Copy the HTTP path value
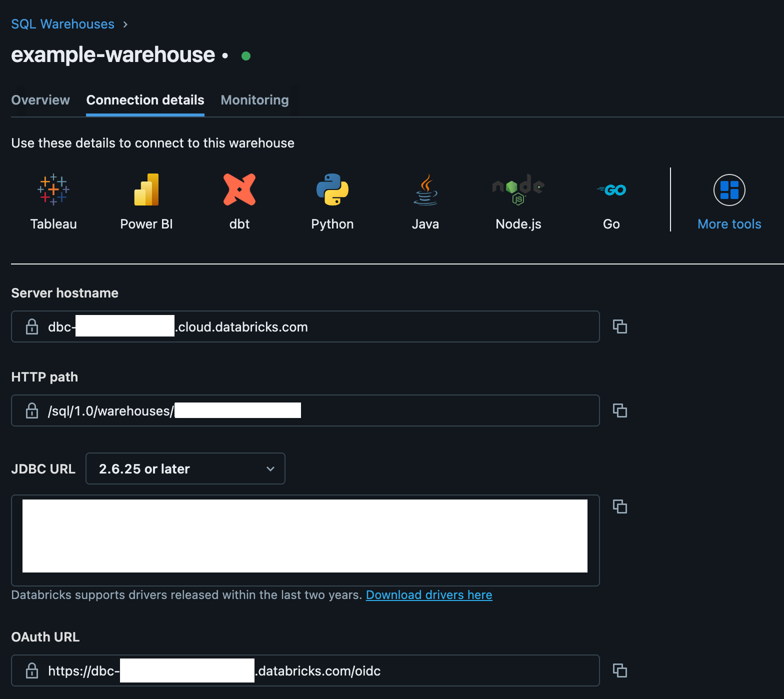784x699 pixels. 620,410
